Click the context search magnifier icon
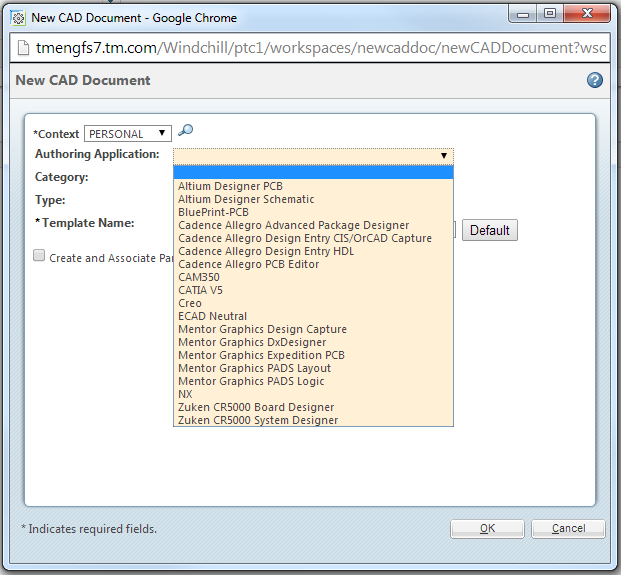621x575 pixels. pos(185,130)
